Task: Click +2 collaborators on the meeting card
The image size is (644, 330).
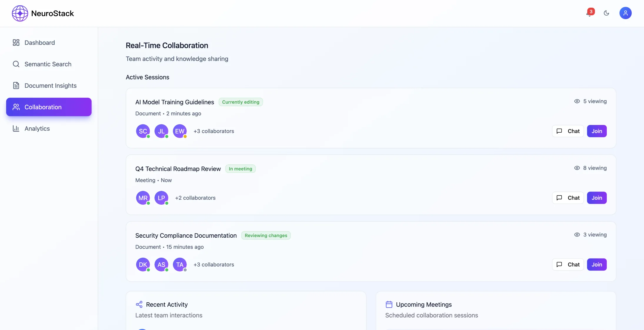Action: 195,198
